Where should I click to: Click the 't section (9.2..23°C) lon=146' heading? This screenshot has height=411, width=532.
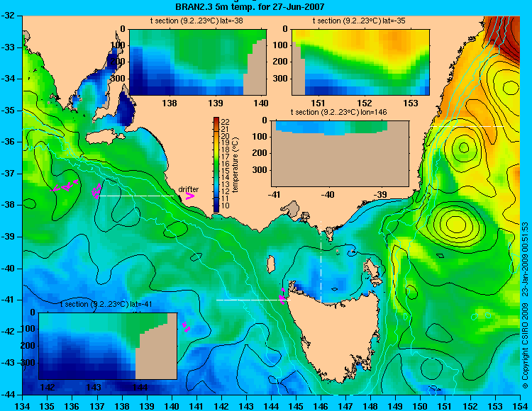(338, 112)
